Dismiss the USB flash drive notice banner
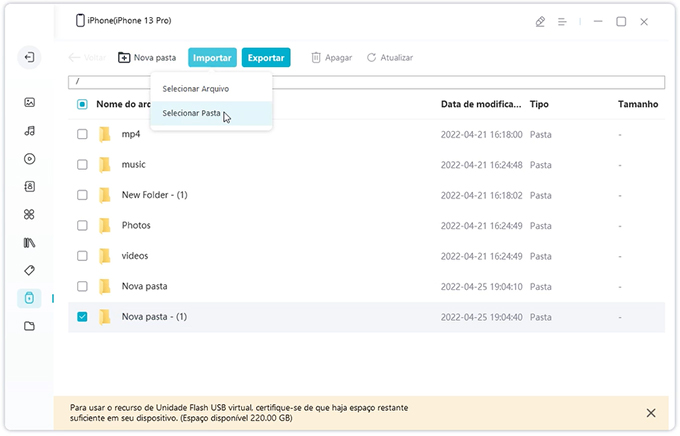This screenshot has width=680, height=436. [651, 412]
